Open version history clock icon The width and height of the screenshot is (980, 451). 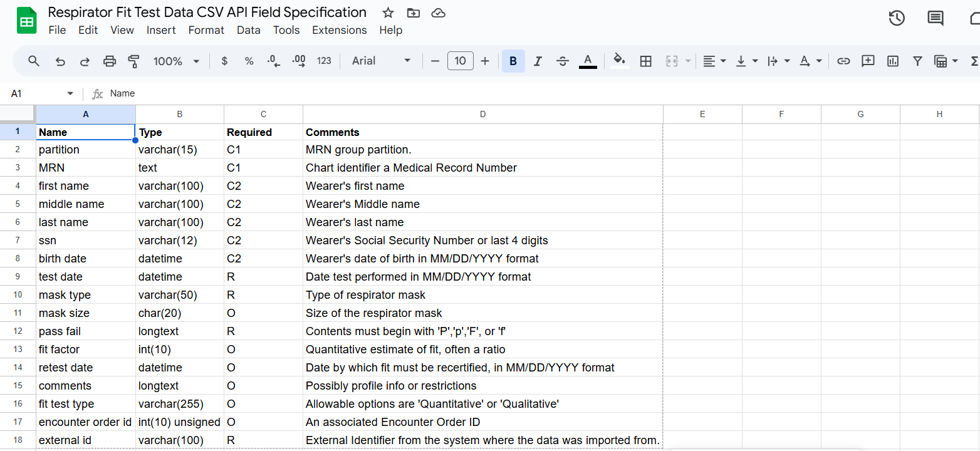pos(897,18)
